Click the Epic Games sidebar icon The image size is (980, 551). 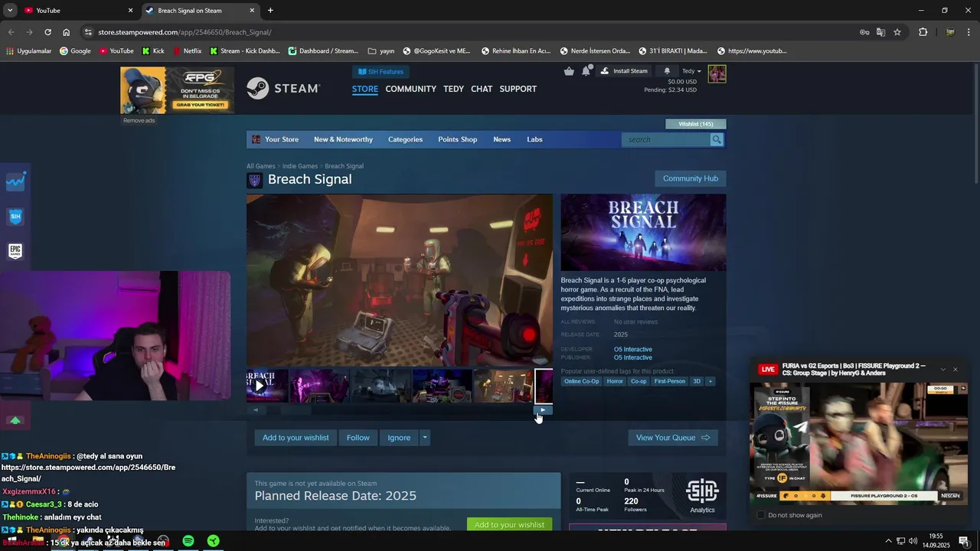[15, 250]
